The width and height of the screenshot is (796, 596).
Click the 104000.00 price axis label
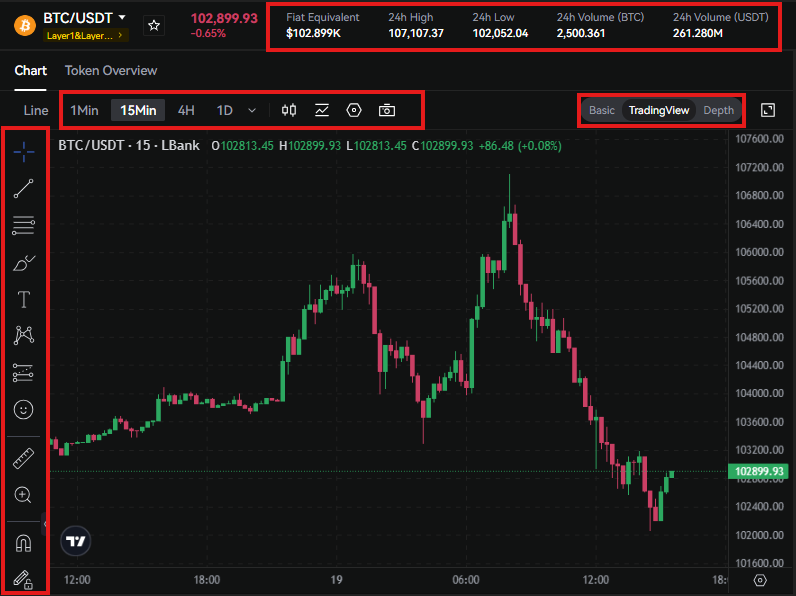759,393
